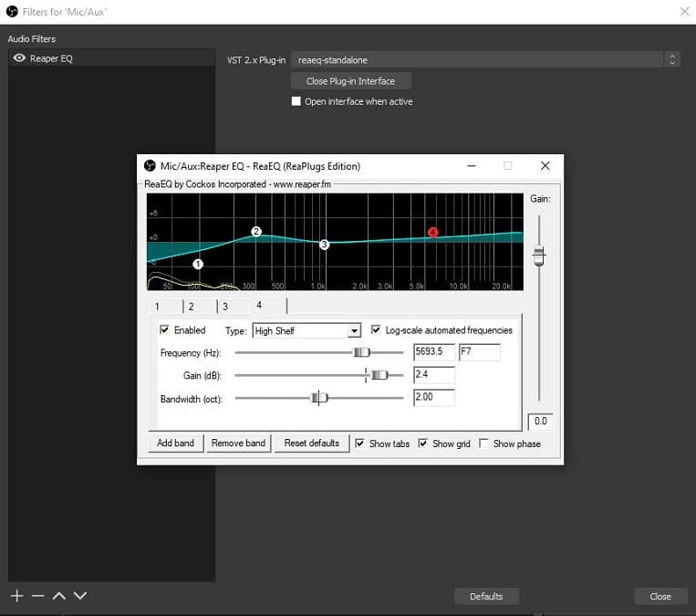The height and width of the screenshot is (616, 696).
Task: Click the note field showing F7
Action: pyautogui.click(x=480, y=351)
